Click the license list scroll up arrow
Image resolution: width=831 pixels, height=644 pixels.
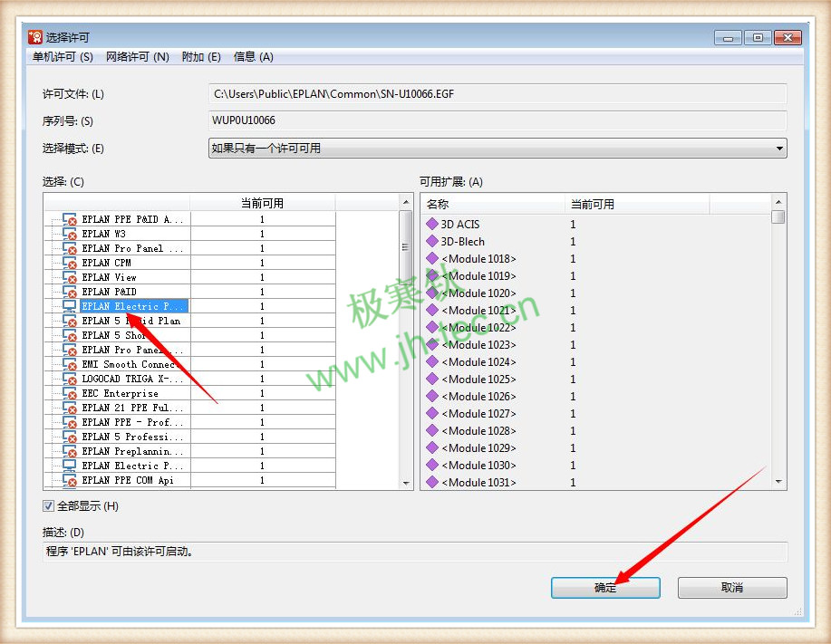tap(406, 202)
